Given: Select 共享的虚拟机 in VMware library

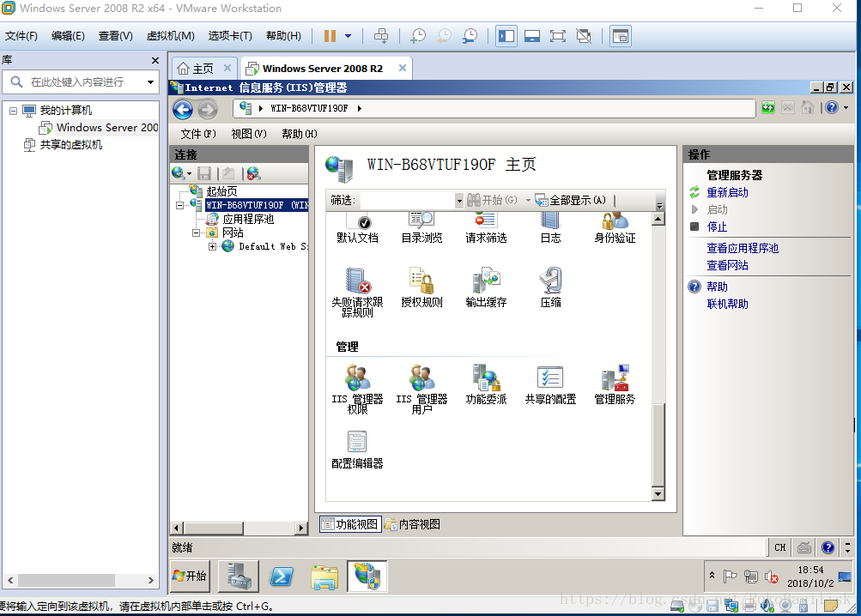Looking at the screenshot, I should click(71, 145).
